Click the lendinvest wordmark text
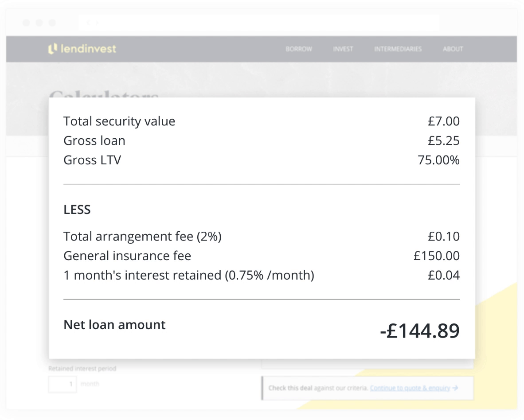This screenshot has height=420, width=524. click(x=89, y=49)
